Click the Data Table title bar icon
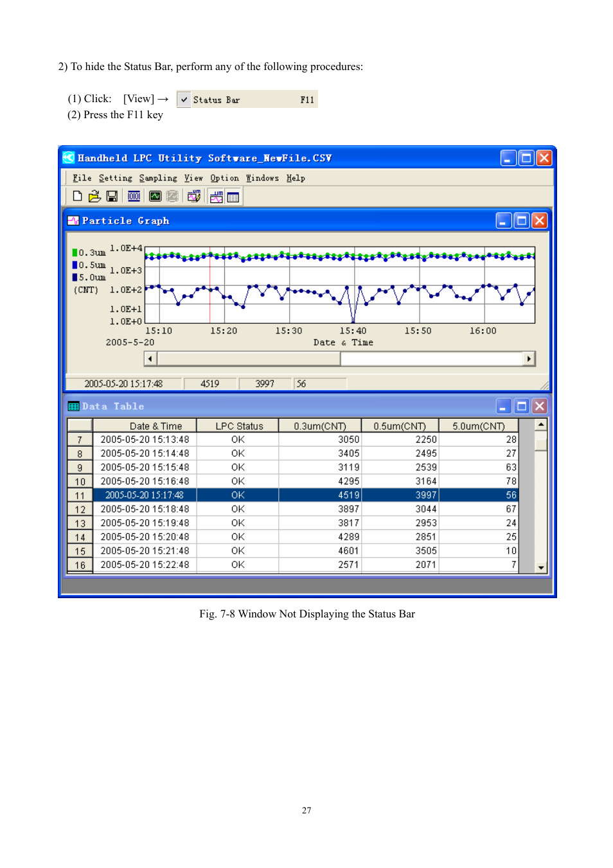 [73, 407]
